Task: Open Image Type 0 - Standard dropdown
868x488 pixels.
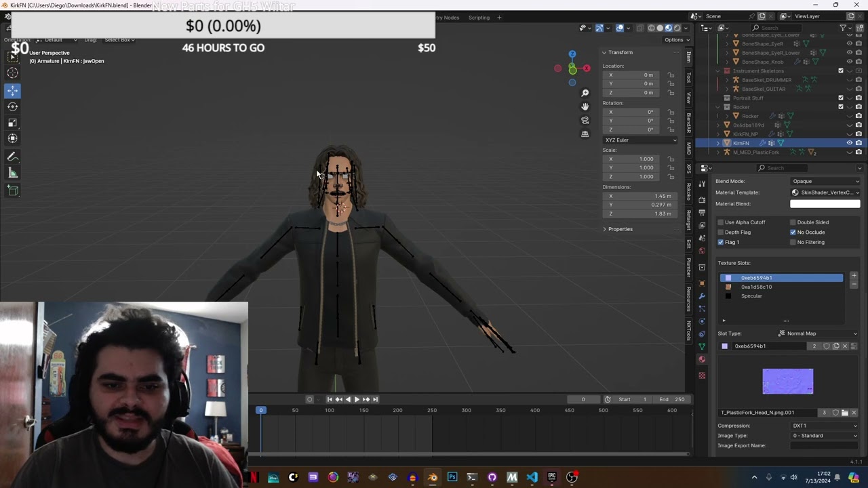Action: pos(825,436)
